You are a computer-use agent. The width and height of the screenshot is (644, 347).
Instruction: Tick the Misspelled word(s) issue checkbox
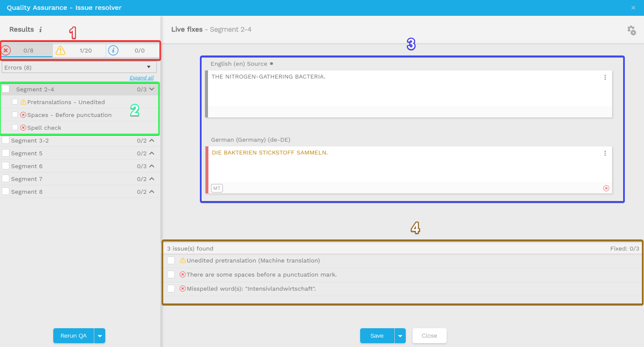click(171, 289)
